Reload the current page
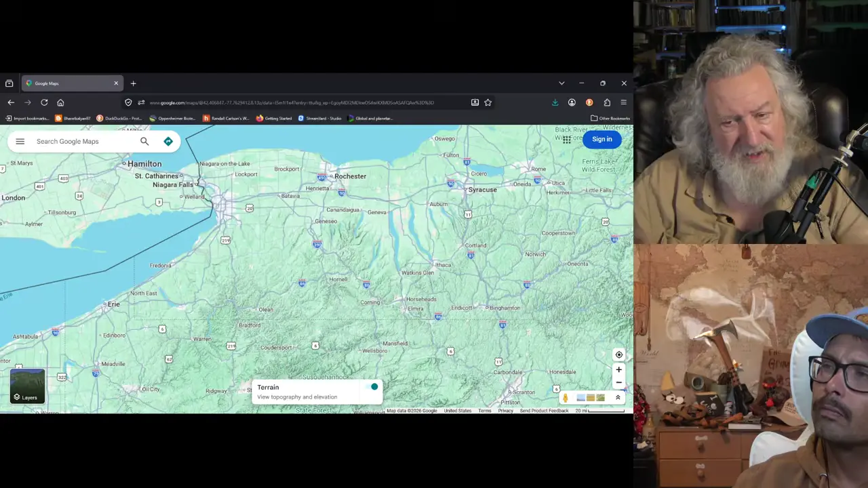Viewport: 868px width, 488px height. click(x=44, y=102)
